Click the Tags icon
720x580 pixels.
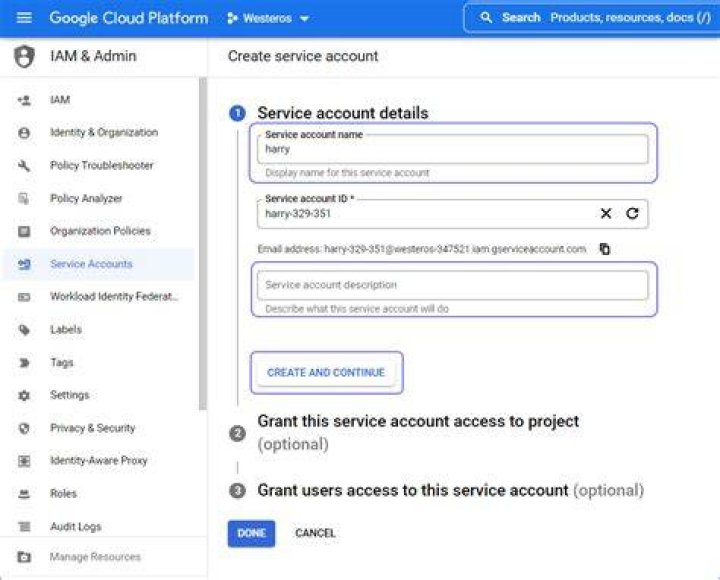[x=24, y=363]
